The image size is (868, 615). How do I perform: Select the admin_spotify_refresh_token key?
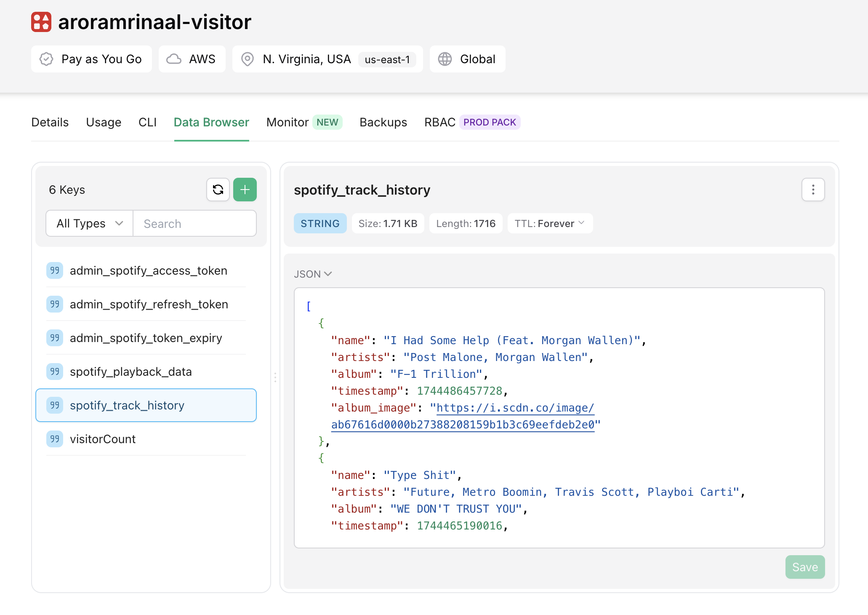point(146,304)
